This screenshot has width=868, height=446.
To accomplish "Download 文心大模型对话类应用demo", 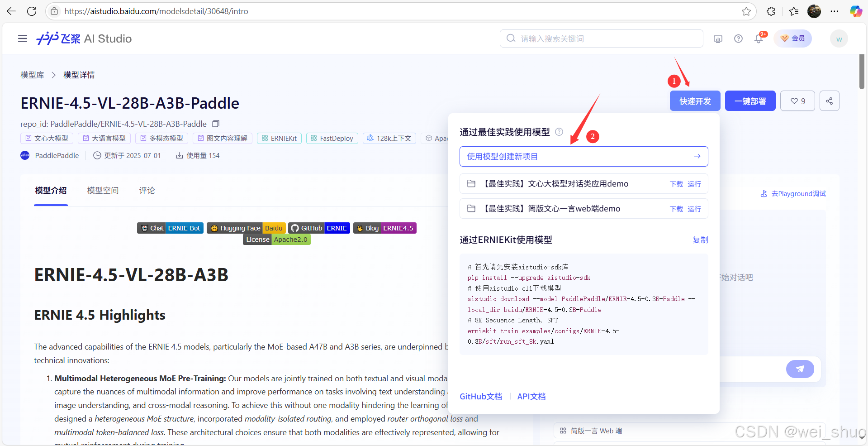I will coord(676,184).
